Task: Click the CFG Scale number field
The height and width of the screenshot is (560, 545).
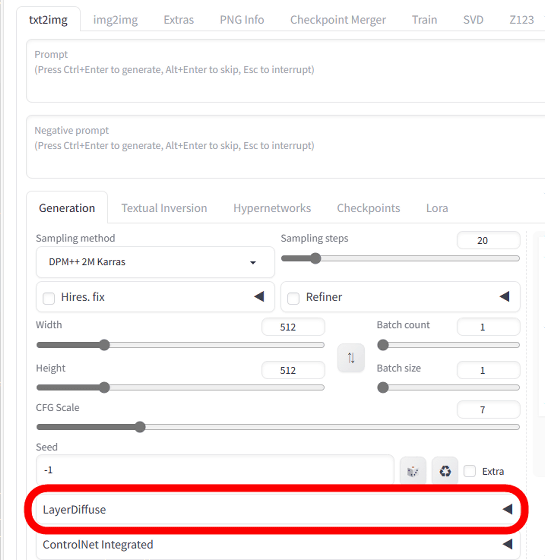Action: 489,410
